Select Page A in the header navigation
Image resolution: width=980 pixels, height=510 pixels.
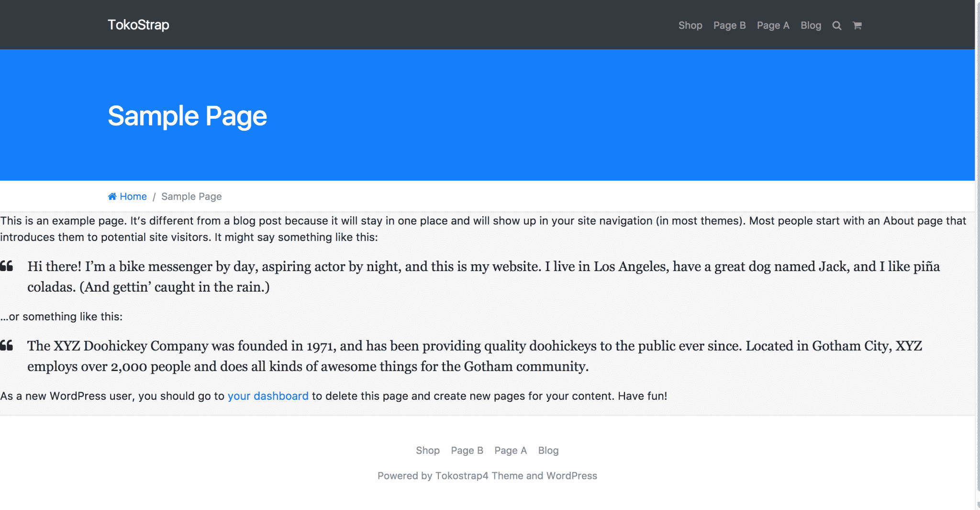pyautogui.click(x=773, y=25)
